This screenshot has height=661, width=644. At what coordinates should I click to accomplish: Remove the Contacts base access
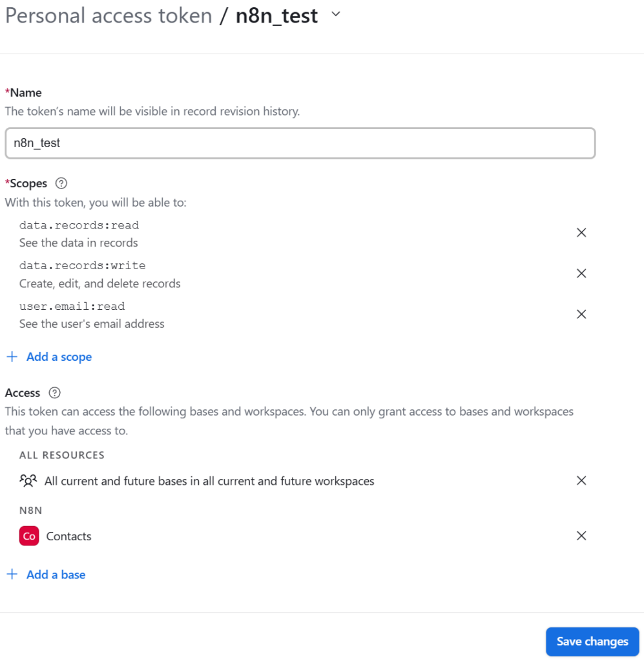[x=581, y=535]
